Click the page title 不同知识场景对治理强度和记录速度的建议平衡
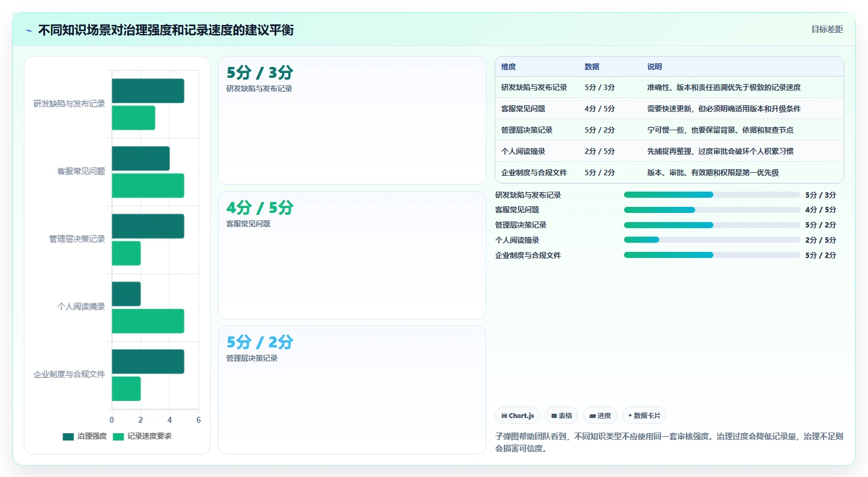 (166, 30)
